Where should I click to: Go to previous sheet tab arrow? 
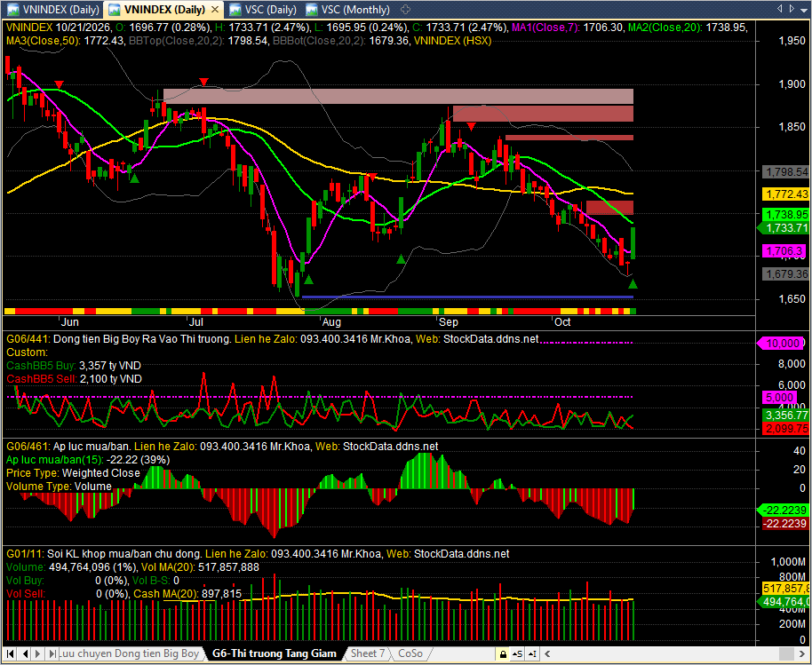pyautogui.click(x=25, y=653)
